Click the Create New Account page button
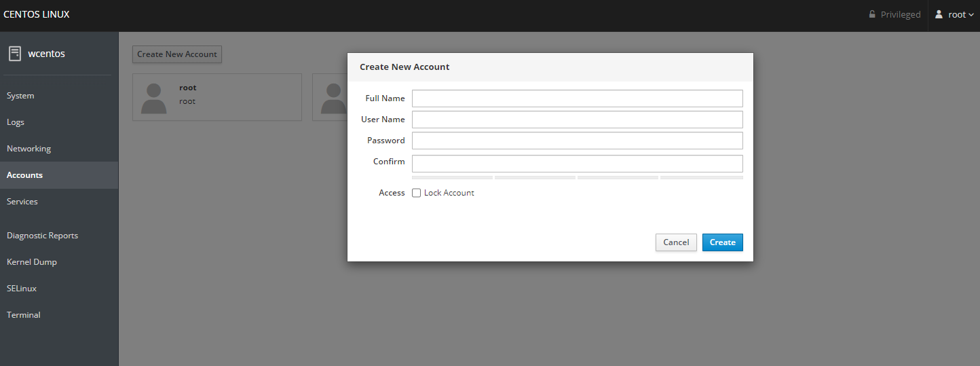The width and height of the screenshot is (980, 366). 177,54
